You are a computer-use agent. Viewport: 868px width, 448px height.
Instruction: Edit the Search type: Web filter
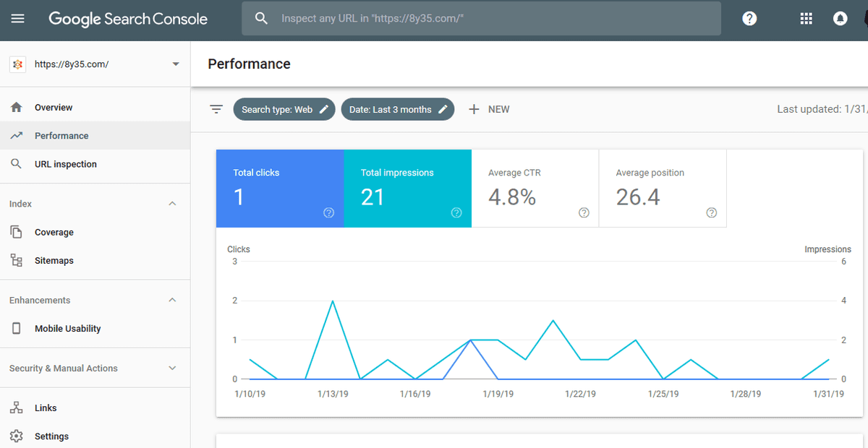pyautogui.click(x=284, y=109)
